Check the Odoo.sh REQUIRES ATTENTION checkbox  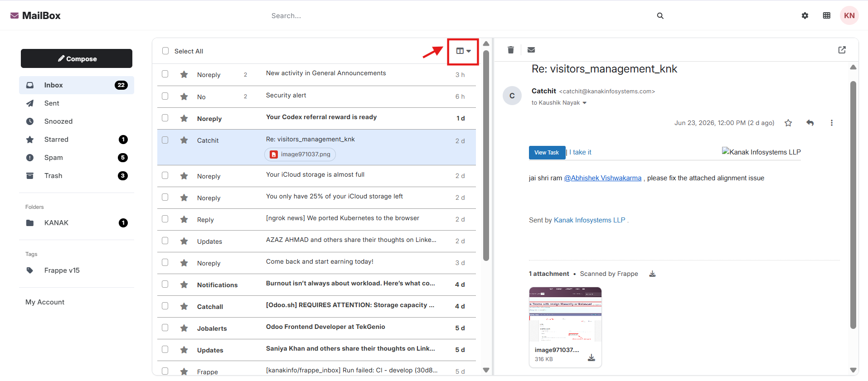pos(165,306)
